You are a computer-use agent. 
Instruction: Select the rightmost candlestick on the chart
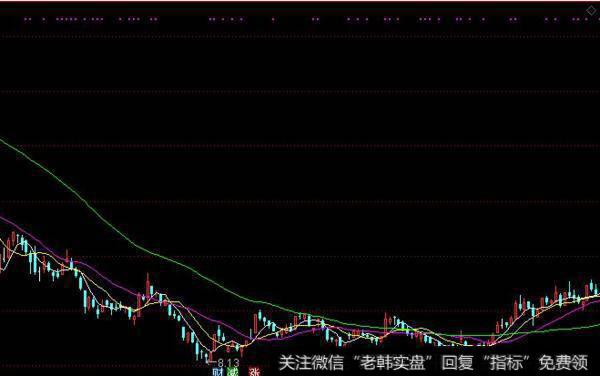597,288
